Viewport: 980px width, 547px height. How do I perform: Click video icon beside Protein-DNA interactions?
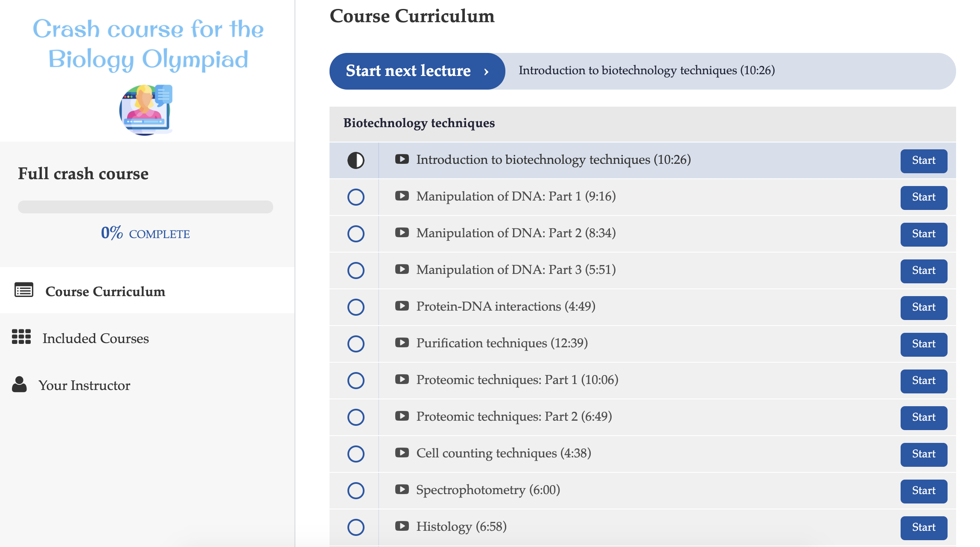tap(402, 306)
